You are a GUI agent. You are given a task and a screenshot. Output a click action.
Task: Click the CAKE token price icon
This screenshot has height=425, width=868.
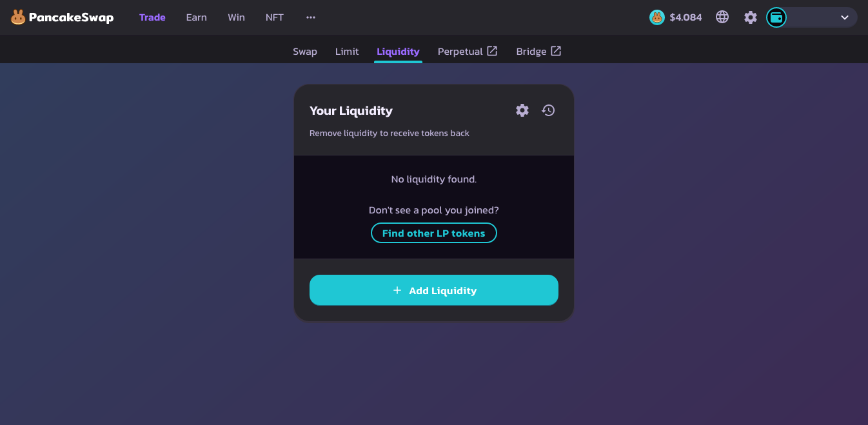(x=656, y=17)
